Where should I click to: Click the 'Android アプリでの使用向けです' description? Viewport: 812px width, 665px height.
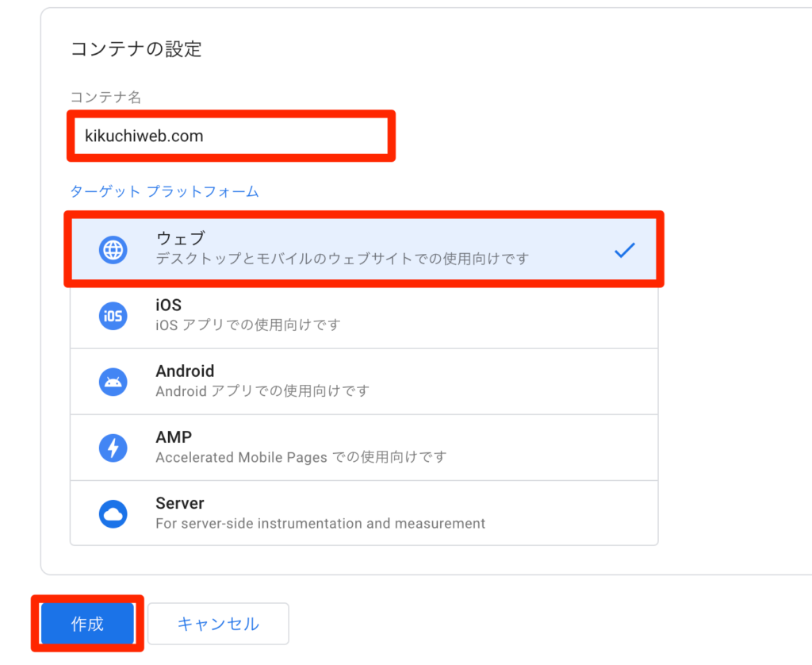click(x=262, y=390)
